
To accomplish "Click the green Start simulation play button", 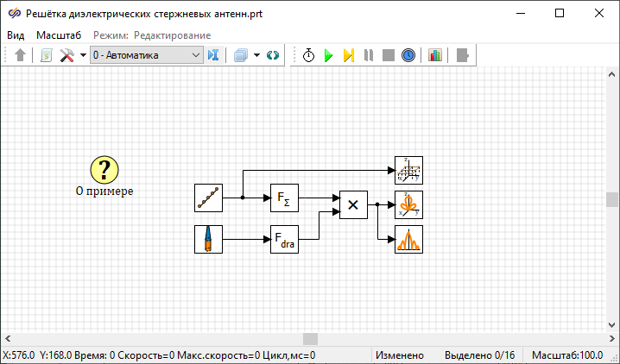I will point(328,55).
